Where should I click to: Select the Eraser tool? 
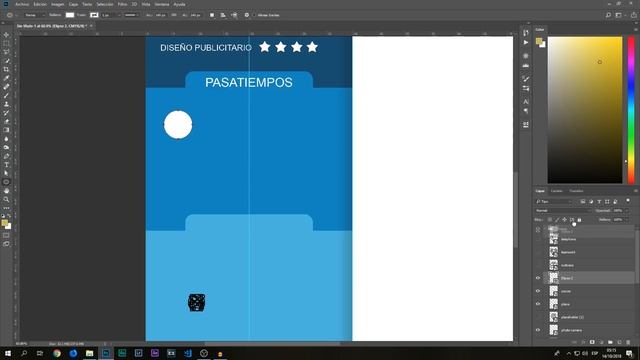tap(6, 121)
